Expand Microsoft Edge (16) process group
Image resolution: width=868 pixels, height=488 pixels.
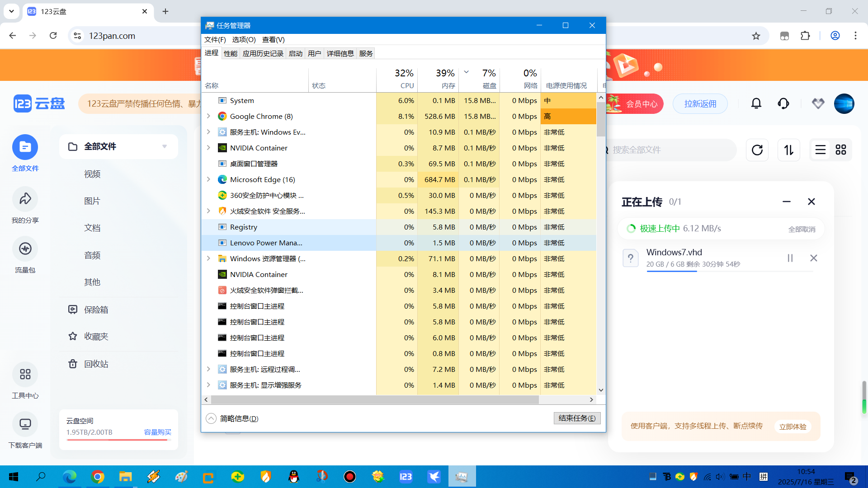pyautogui.click(x=208, y=179)
